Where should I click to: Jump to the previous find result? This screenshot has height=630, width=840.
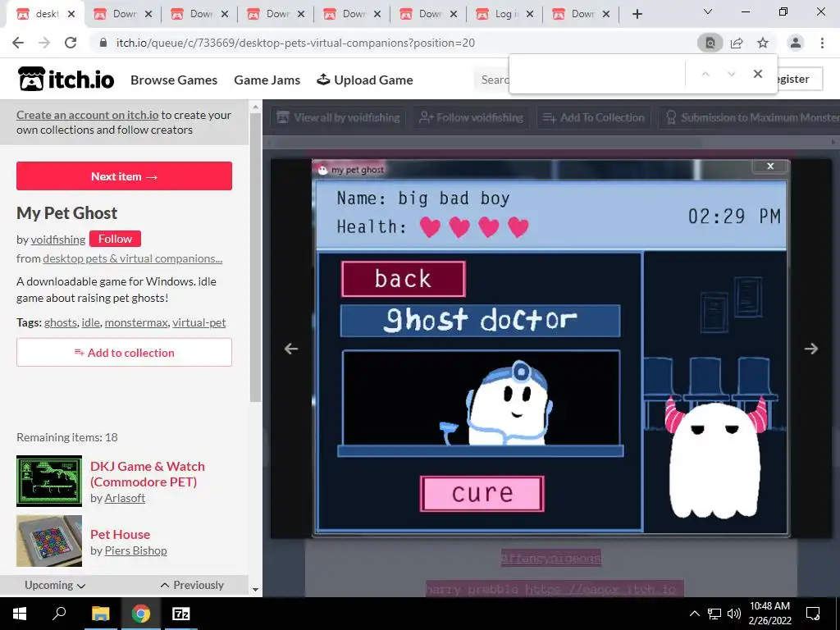705,74
